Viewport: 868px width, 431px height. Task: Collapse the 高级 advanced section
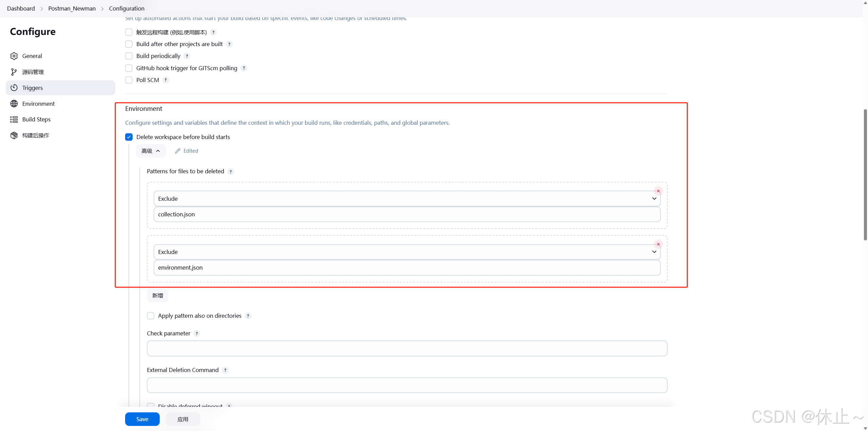pyautogui.click(x=151, y=151)
